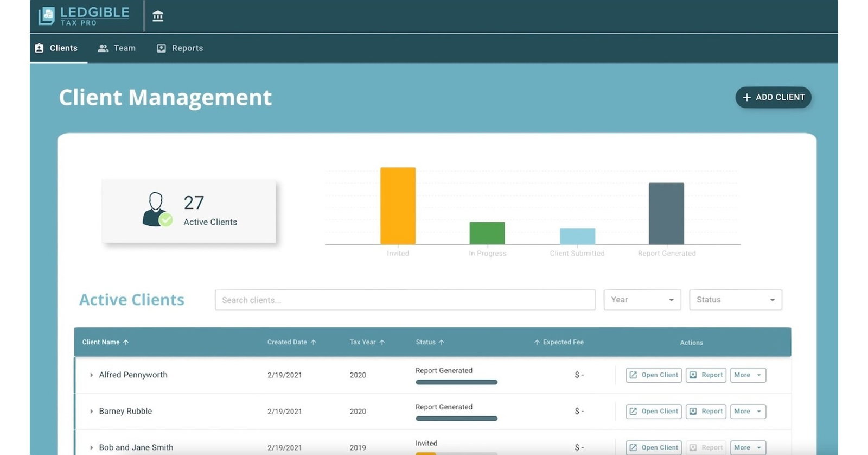Select the orange Invited bar in chart
The width and height of the screenshot is (868, 455).
point(398,206)
